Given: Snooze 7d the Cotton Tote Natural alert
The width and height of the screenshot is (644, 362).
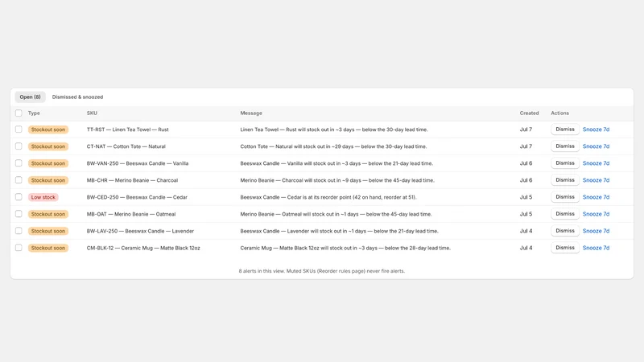Looking at the screenshot, I should (596, 146).
